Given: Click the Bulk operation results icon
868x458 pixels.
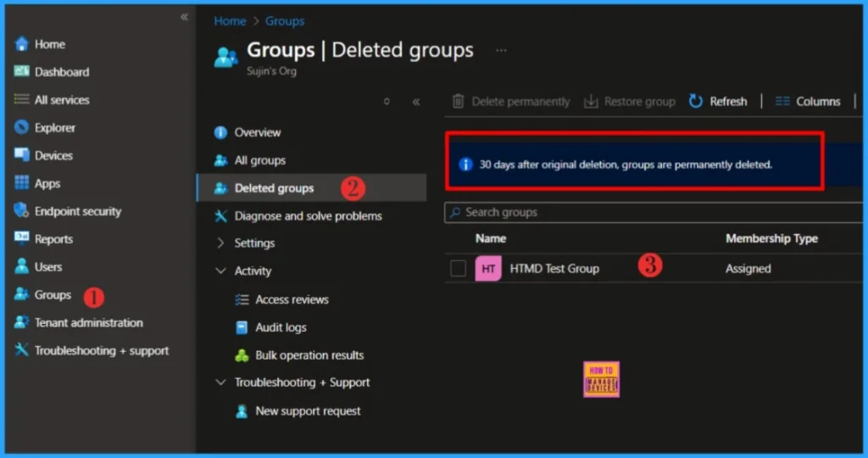Looking at the screenshot, I should [242, 355].
